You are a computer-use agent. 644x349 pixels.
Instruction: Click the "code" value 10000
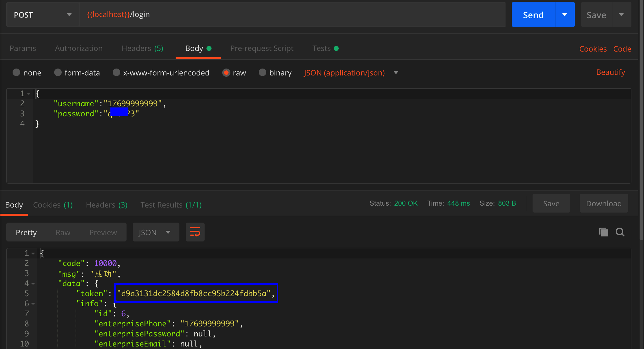pyautogui.click(x=105, y=263)
